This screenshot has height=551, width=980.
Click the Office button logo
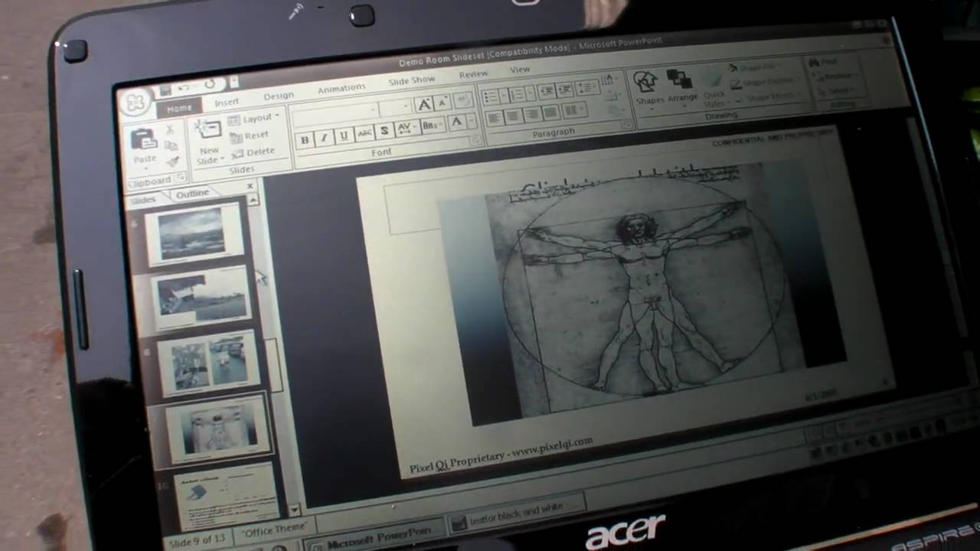pyautogui.click(x=135, y=103)
